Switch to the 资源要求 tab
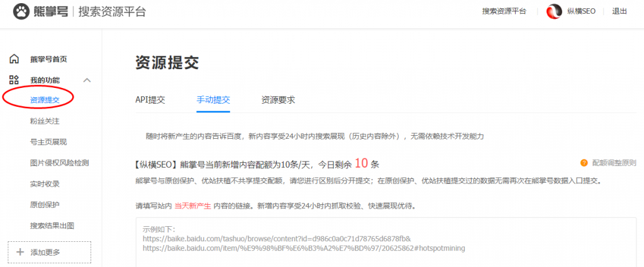Viewport: 644px width, 267px height. click(x=278, y=100)
